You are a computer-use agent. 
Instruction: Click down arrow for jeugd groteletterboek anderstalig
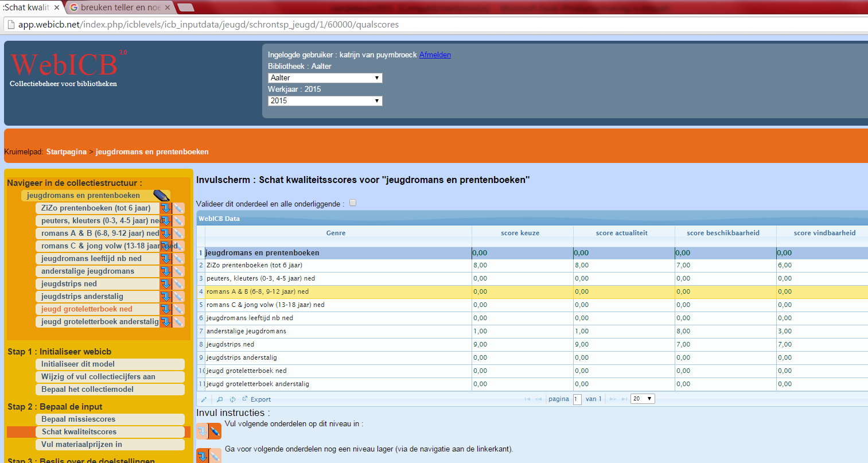pyautogui.click(x=166, y=322)
